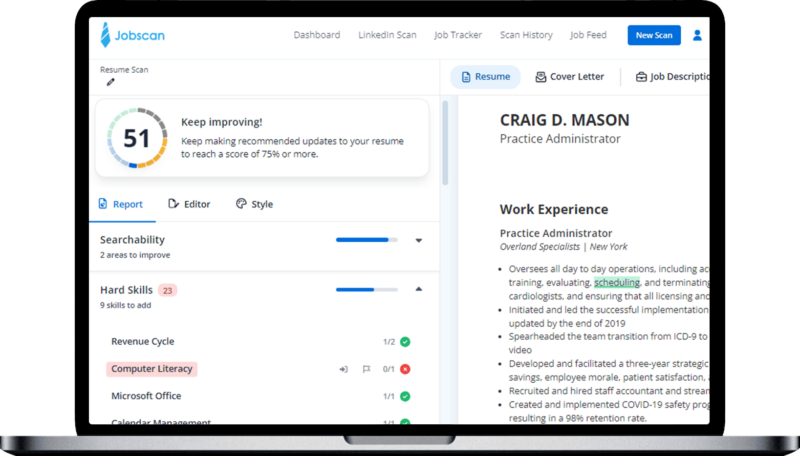Click the 2 areas to improve text
The width and height of the screenshot is (800, 456).
(135, 255)
